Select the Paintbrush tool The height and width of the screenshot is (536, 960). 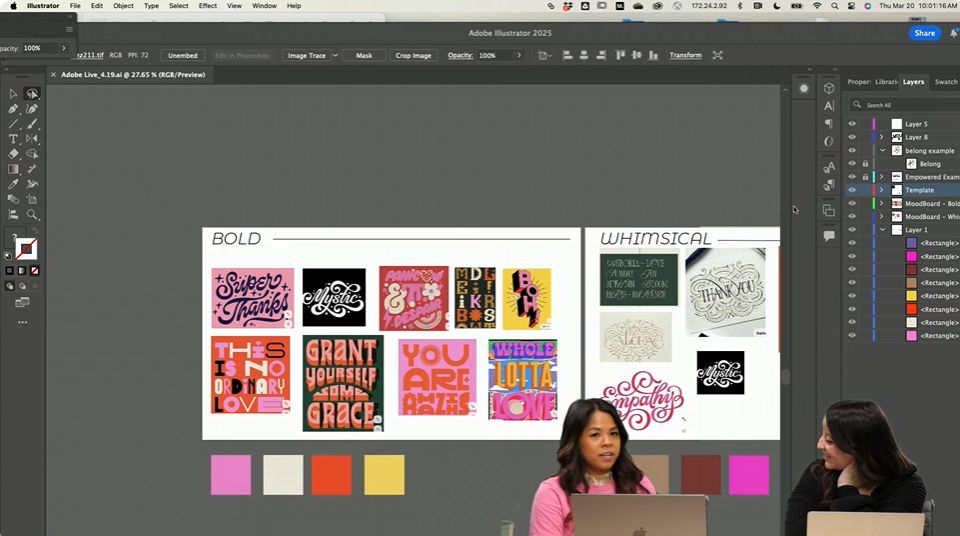tap(32, 124)
